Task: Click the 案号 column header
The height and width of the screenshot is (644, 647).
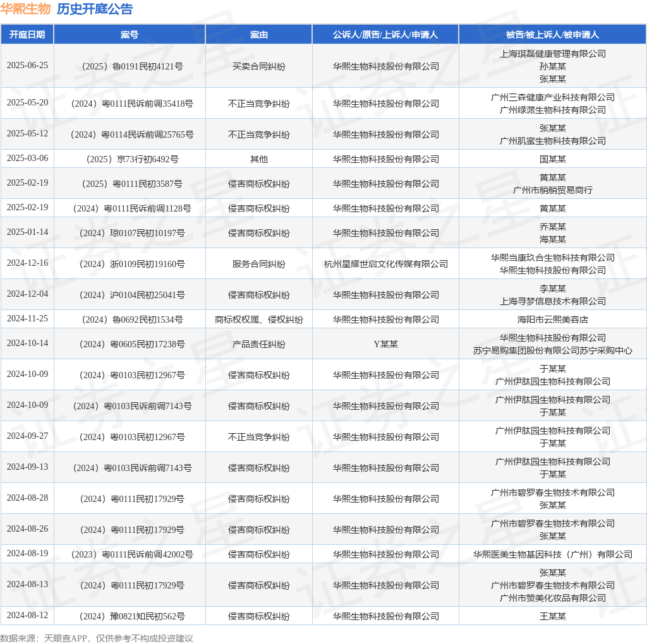Action: [x=130, y=35]
